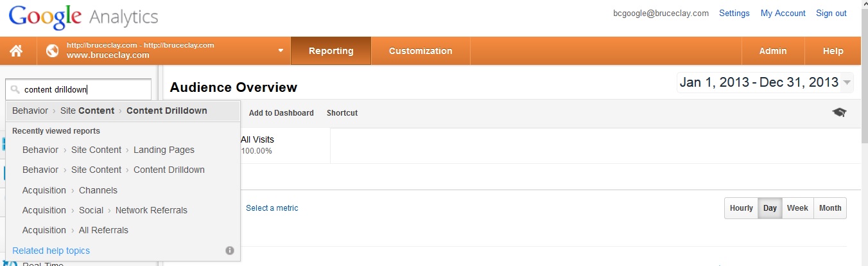Click the info icon in search suggestions

tap(230, 251)
